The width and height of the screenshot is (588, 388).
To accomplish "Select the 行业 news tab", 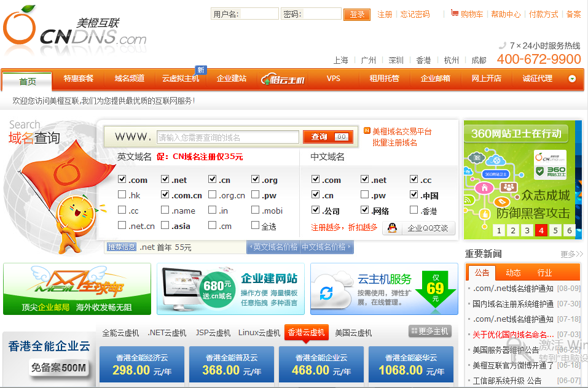I will tap(544, 273).
